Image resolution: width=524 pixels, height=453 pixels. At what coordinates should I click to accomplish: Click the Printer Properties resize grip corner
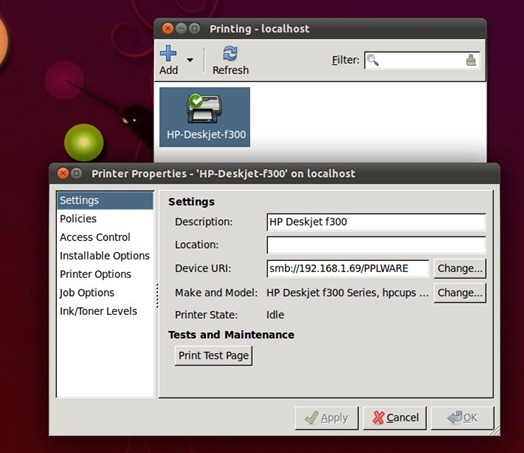tap(496, 431)
